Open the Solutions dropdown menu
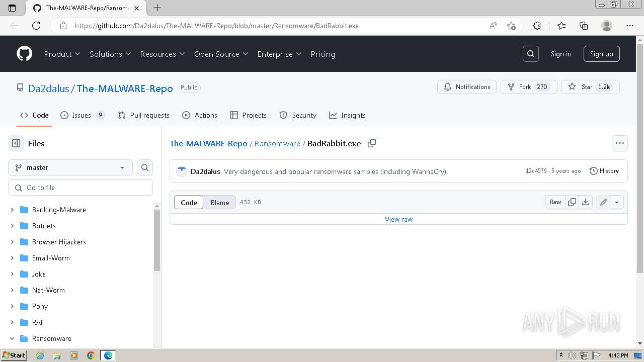644x362 pixels. point(110,54)
